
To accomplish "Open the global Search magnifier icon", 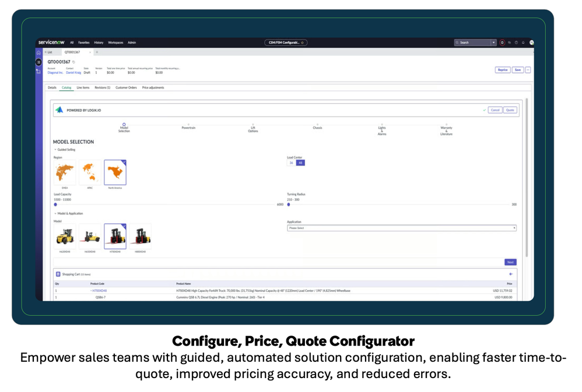I will click(x=458, y=43).
